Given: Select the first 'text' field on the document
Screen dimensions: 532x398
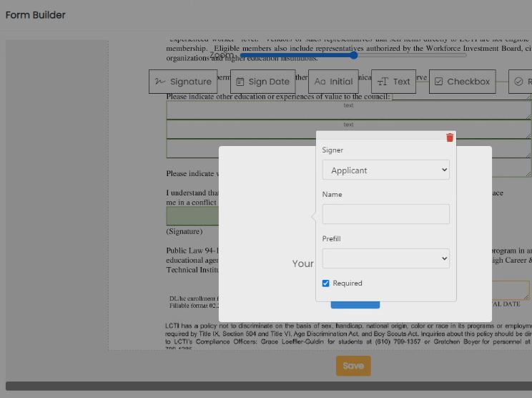Looking at the screenshot, I should click(x=348, y=110).
